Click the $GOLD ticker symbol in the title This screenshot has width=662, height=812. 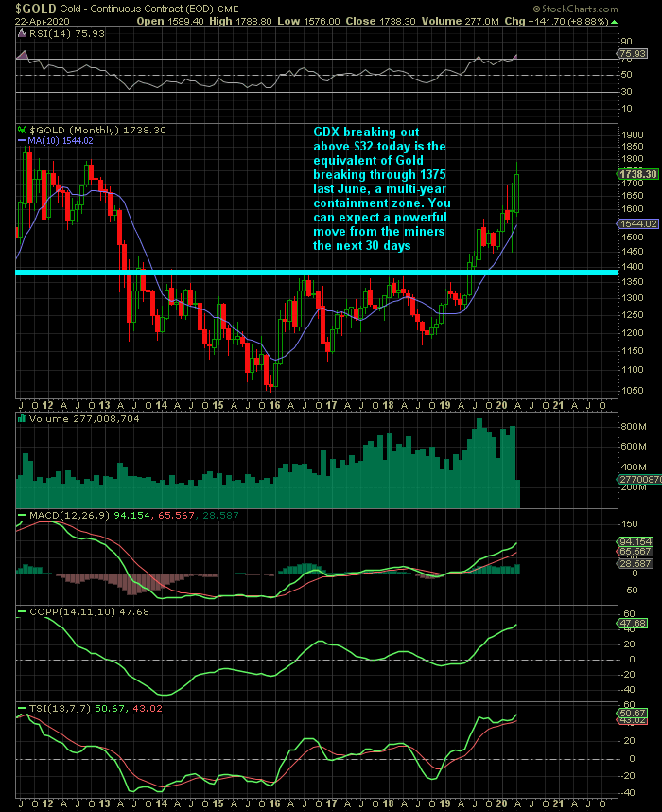click(x=36, y=9)
